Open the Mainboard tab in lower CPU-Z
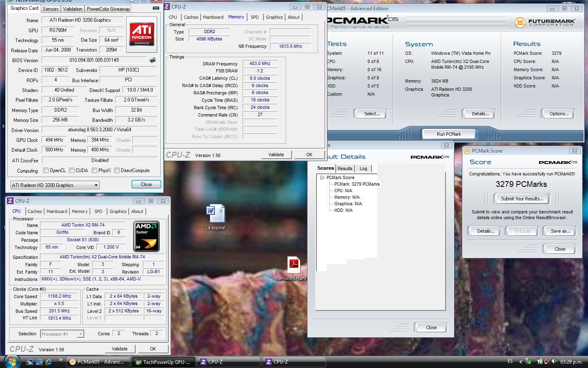 tap(57, 211)
